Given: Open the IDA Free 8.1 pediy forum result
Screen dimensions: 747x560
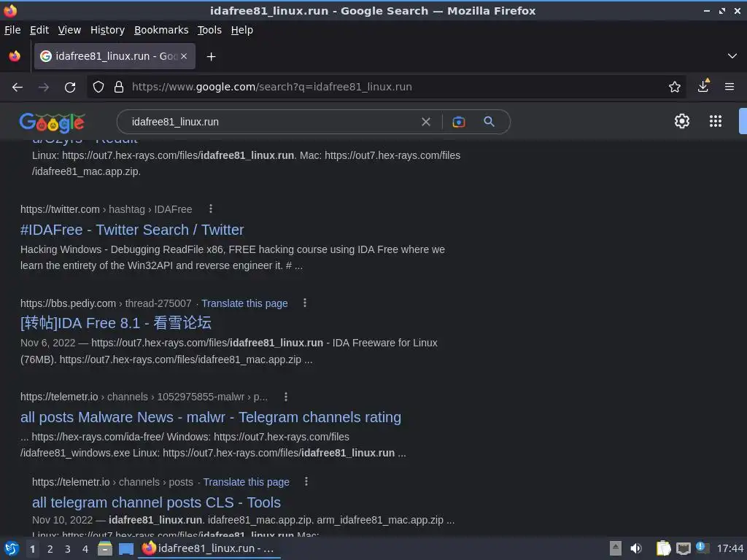Looking at the screenshot, I should [x=116, y=323].
